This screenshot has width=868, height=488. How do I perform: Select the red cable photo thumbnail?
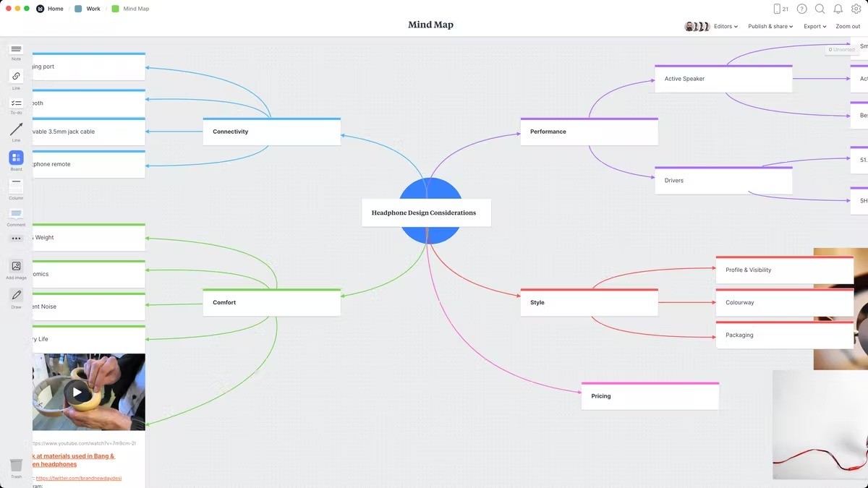pyautogui.click(x=820, y=425)
